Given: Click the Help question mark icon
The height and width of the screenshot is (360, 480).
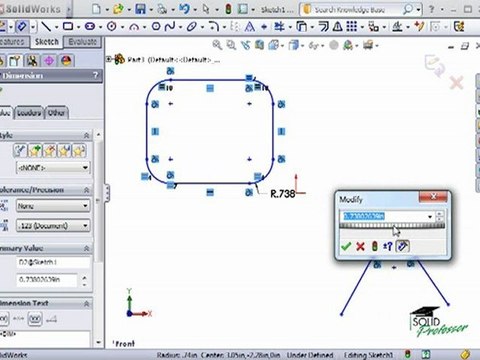Looking at the screenshot, I should [432, 9].
